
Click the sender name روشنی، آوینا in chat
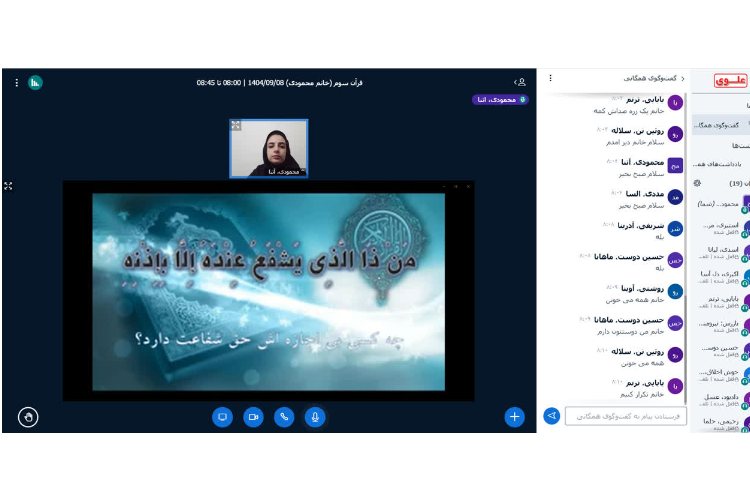(642, 288)
